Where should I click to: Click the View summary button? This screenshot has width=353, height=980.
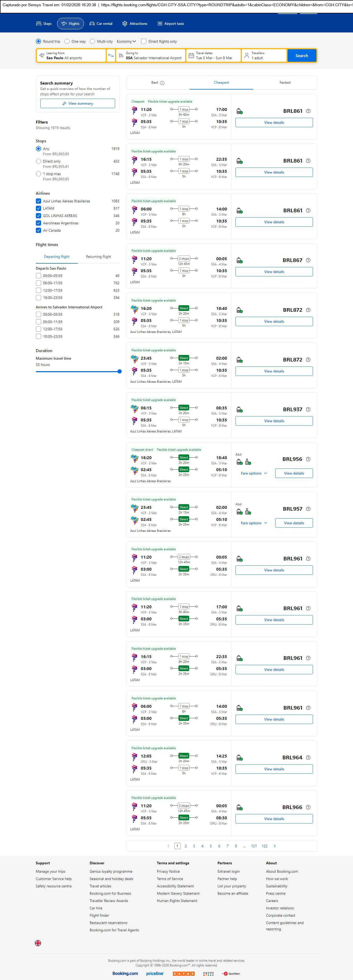coord(78,103)
